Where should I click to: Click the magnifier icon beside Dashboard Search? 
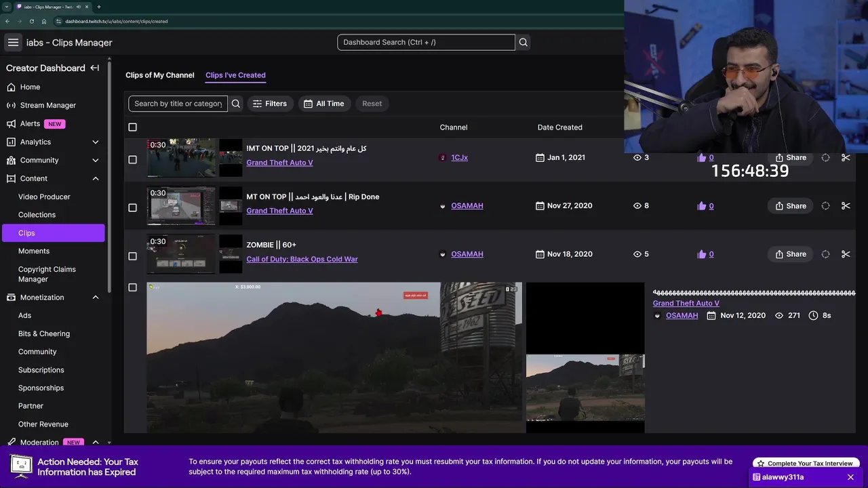[x=523, y=42]
